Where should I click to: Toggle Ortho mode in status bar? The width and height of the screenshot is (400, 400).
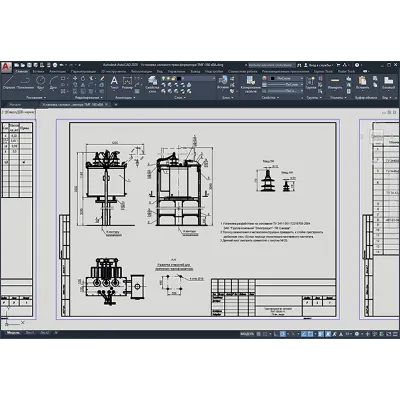point(276,334)
